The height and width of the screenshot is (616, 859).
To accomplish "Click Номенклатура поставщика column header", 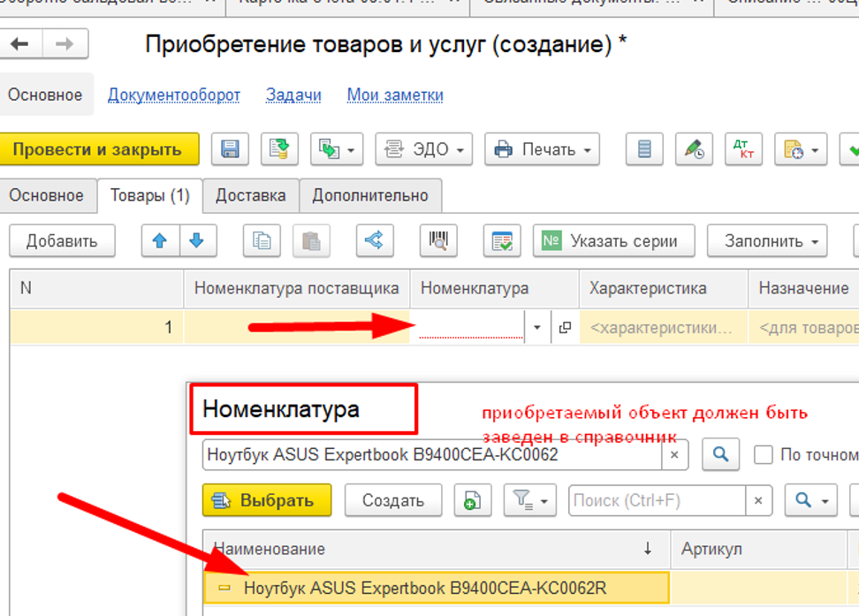I will click(297, 288).
